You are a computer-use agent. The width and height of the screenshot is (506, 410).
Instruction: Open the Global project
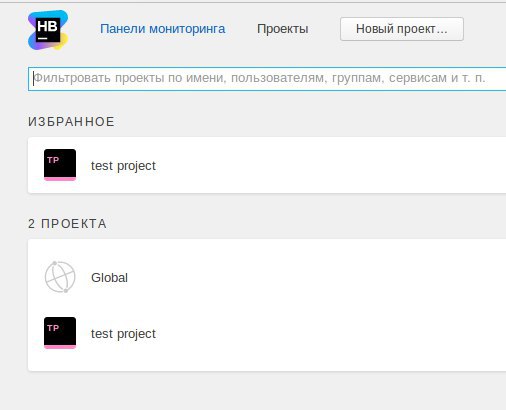click(109, 278)
